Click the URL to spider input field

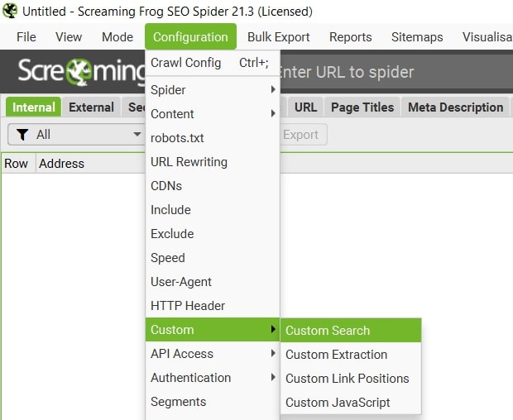(389, 72)
